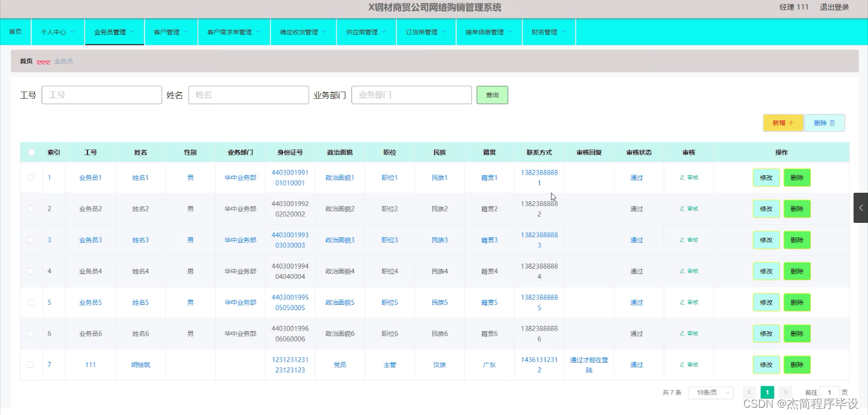
Task: Click the 主管 position cell
Action: [390, 365]
